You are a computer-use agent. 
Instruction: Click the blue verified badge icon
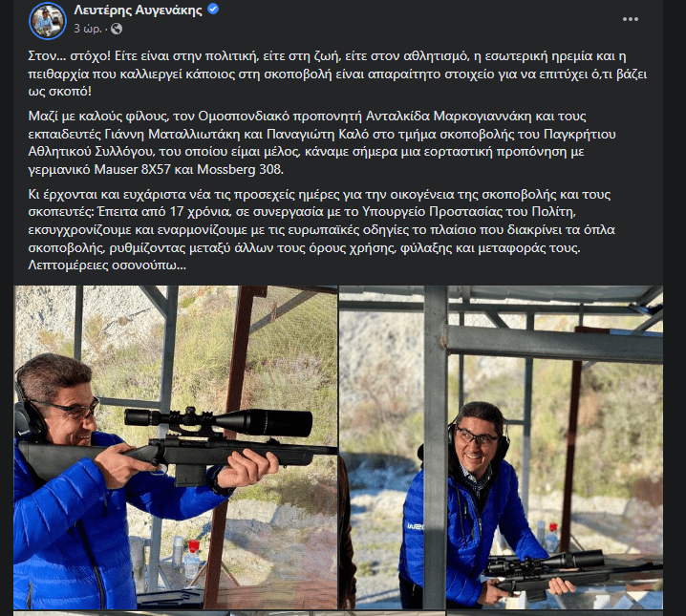coord(213,10)
